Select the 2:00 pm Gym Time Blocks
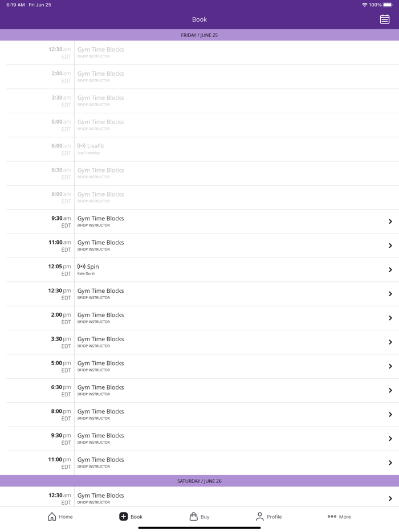This screenshot has width=399, height=532. 101,315
